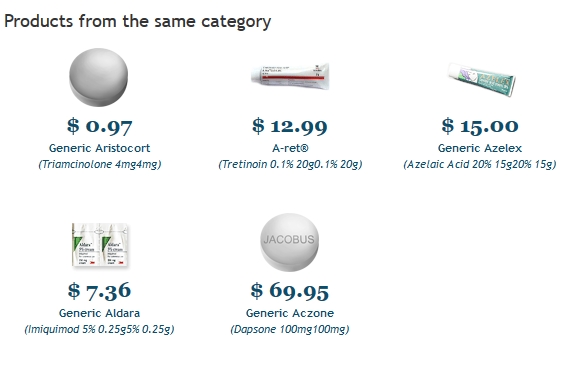Select the Azelex green tube image

[x=481, y=79]
